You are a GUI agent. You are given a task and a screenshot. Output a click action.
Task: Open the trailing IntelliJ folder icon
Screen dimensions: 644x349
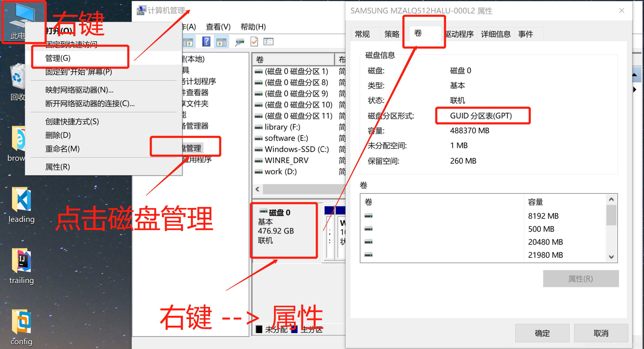(x=21, y=266)
